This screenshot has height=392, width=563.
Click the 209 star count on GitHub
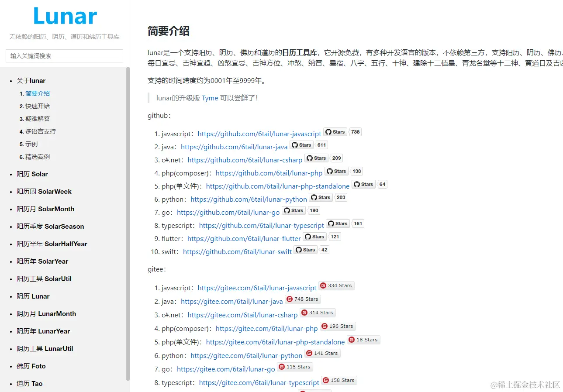[337, 158]
